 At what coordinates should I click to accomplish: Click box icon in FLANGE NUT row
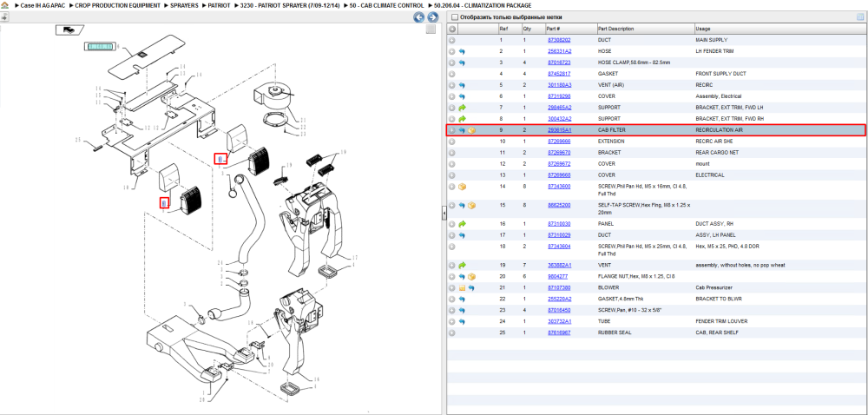tap(471, 277)
